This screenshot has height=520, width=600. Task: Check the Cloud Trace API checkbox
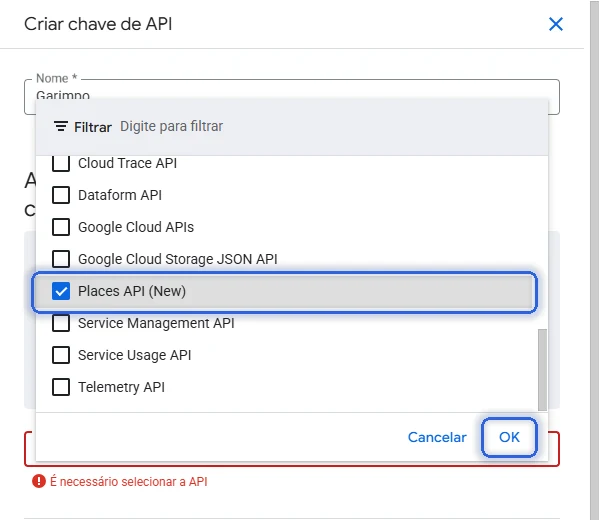61,163
